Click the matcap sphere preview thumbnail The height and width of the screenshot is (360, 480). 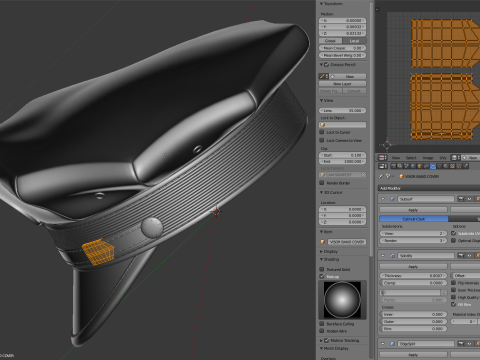click(x=342, y=300)
